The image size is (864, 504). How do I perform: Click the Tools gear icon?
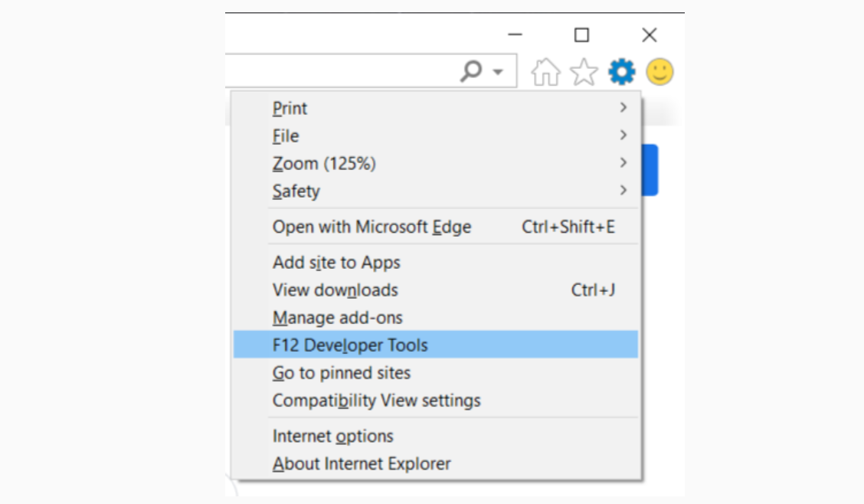[621, 72]
